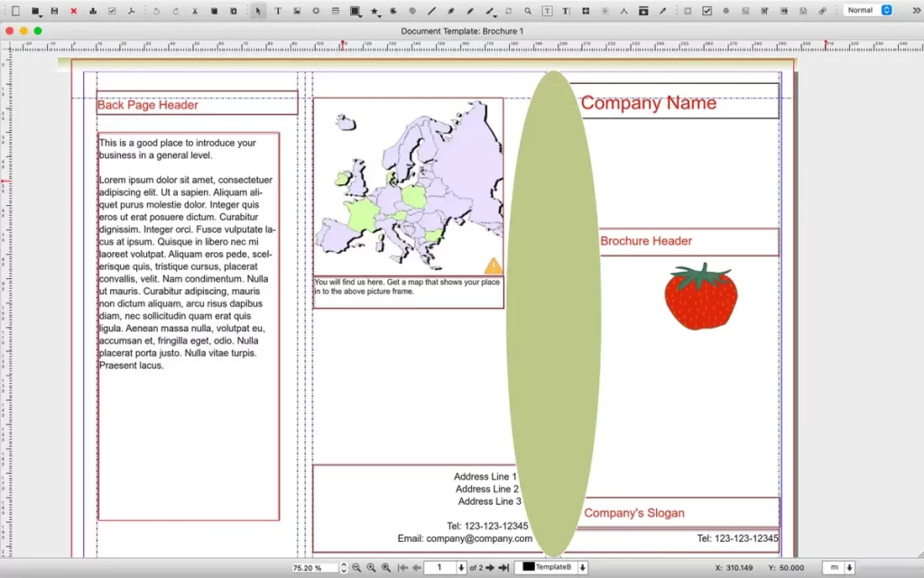
Task: Click the zoom percentage stepper
Action: click(344, 567)
